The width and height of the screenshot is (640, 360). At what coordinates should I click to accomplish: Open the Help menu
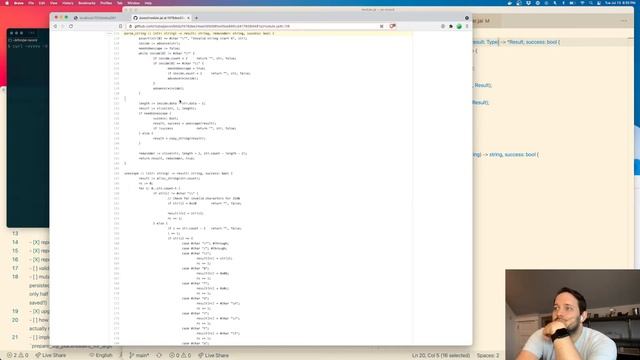pyautogui.click(x=148, y=3)
